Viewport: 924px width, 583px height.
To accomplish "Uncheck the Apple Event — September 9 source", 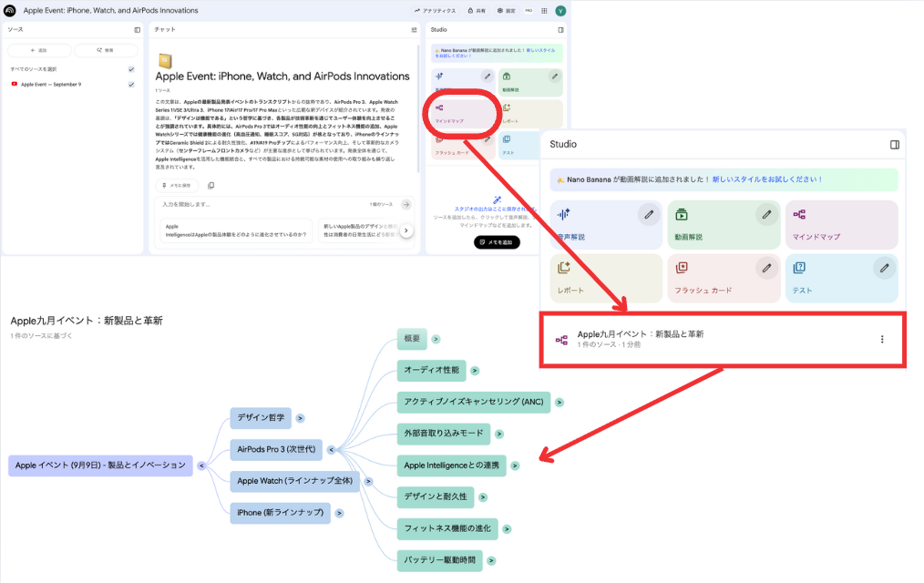I will [x=131, y=84].
